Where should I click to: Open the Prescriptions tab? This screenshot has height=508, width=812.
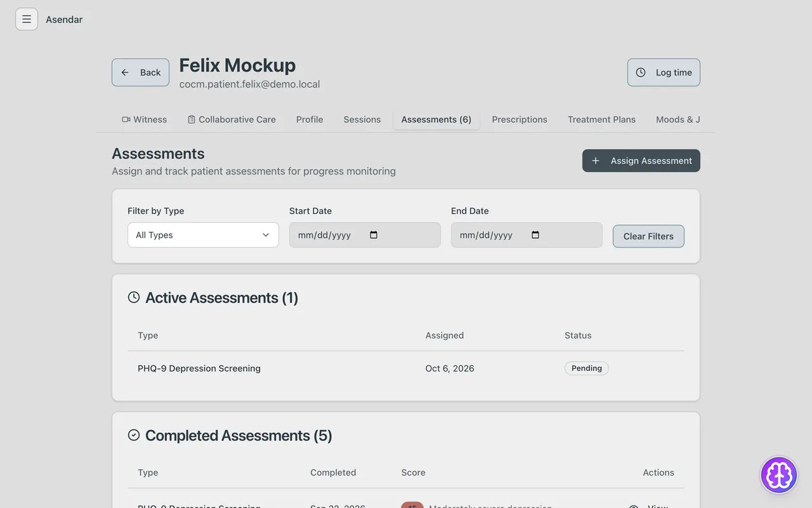tap(520, 119)
